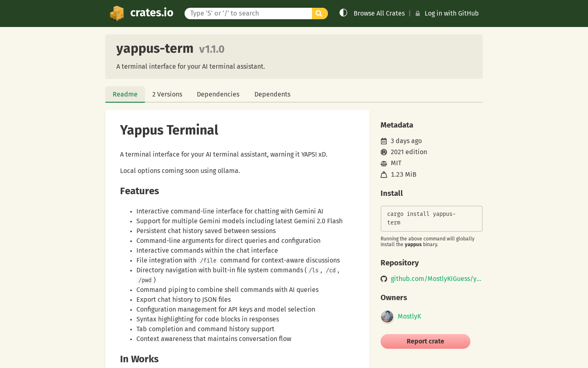
Task: Click the bold yappus binary name
Action: [413, 245]
